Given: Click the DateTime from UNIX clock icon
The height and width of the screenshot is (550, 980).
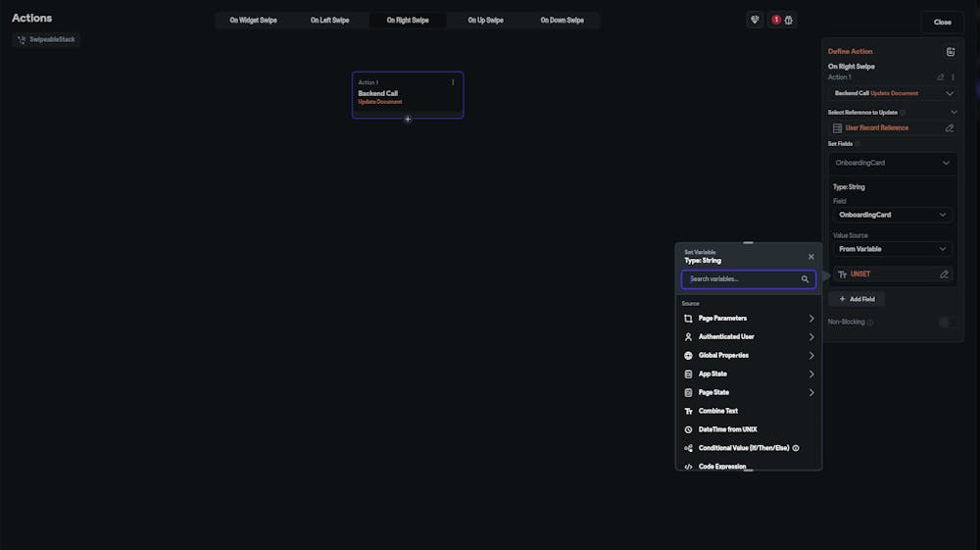Looking at the screenshot, I should tap(688, 430).
